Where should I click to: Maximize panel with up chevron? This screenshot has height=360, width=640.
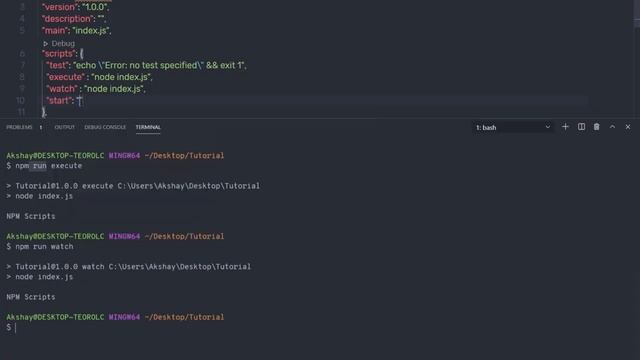[x=612, y=127]
